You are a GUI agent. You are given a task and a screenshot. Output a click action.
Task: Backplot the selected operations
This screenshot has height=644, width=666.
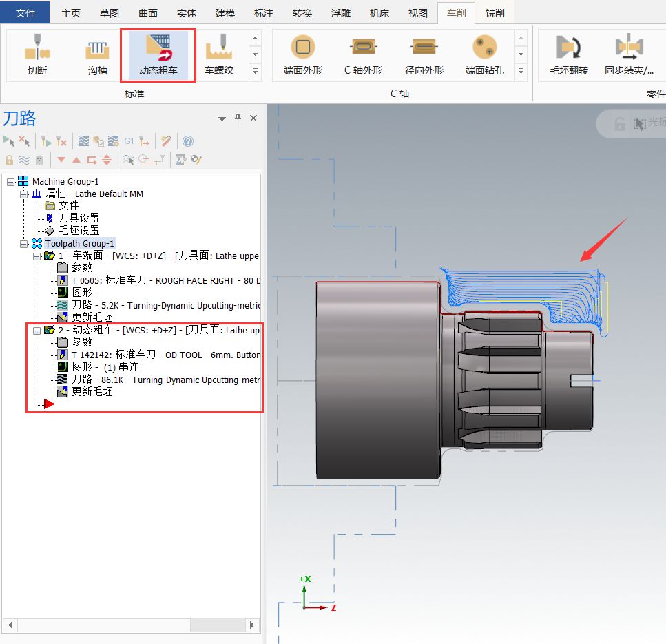coord(83,141)
